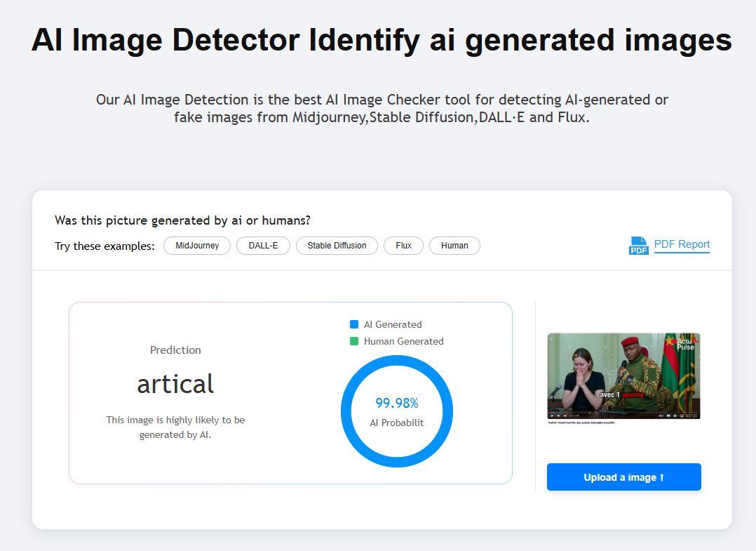This screenshot has height=551, width=756.
Task: Click the PDF file icon
Action: tap(638, 246)
